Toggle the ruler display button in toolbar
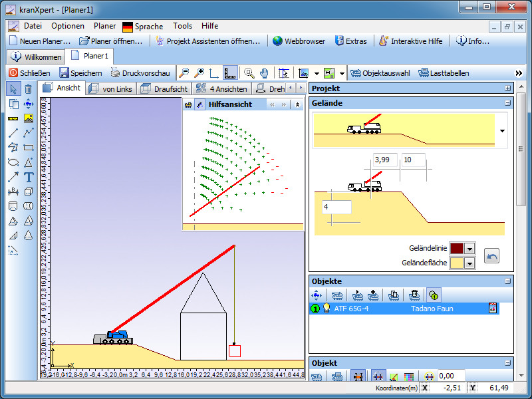 pos(230,73)
